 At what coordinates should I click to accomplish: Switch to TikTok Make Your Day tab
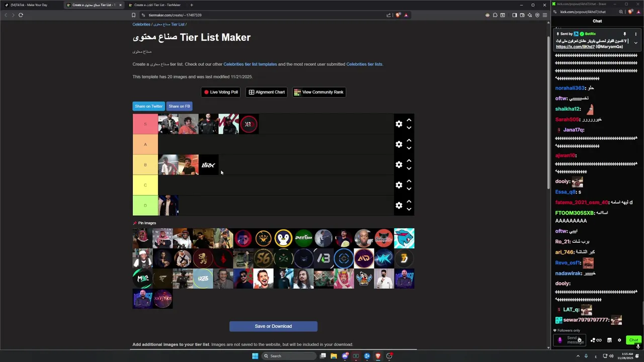(x=30, y=5)
